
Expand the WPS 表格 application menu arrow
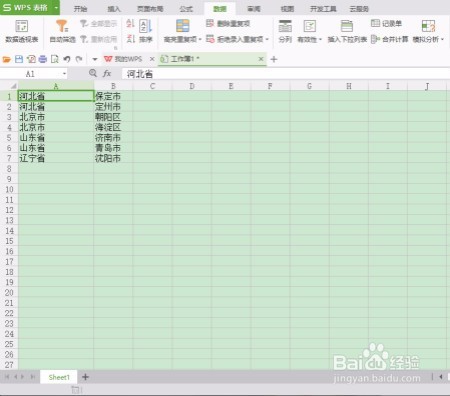coord(56,7)
